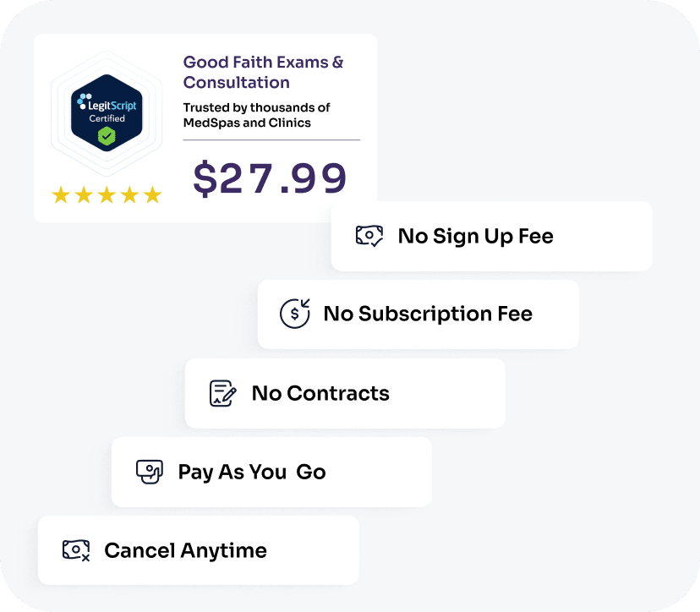
Task: Click the crossed cash icon beside Cancel Anytime
Action: coord(76,550)
